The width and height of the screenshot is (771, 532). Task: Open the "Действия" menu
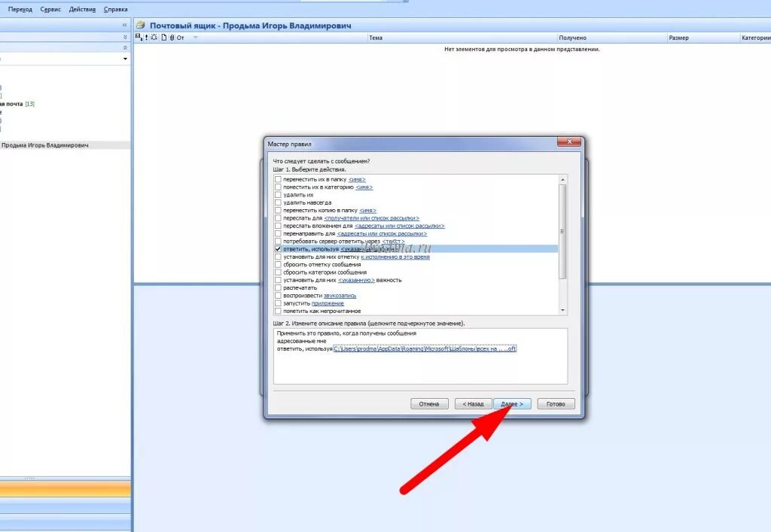[x=82, y=9]
